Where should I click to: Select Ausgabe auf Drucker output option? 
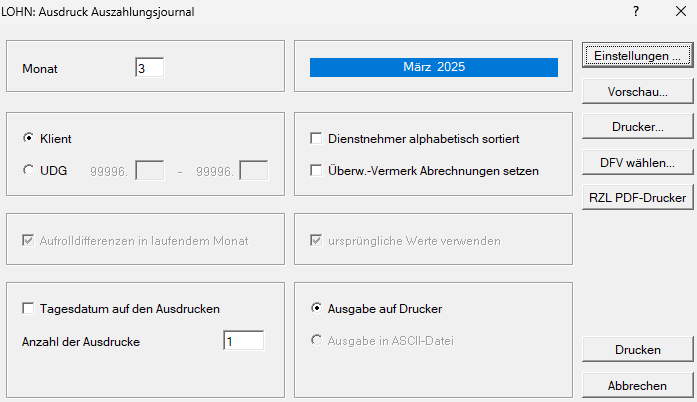318,309
